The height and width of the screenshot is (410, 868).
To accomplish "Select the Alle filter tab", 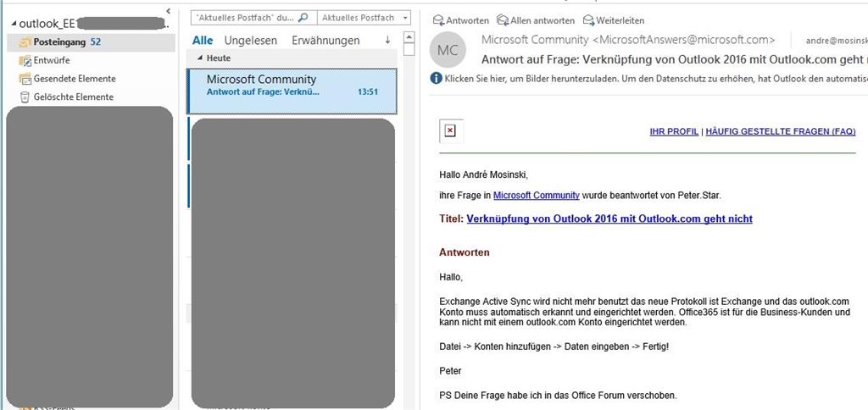I will click(203, 41).
